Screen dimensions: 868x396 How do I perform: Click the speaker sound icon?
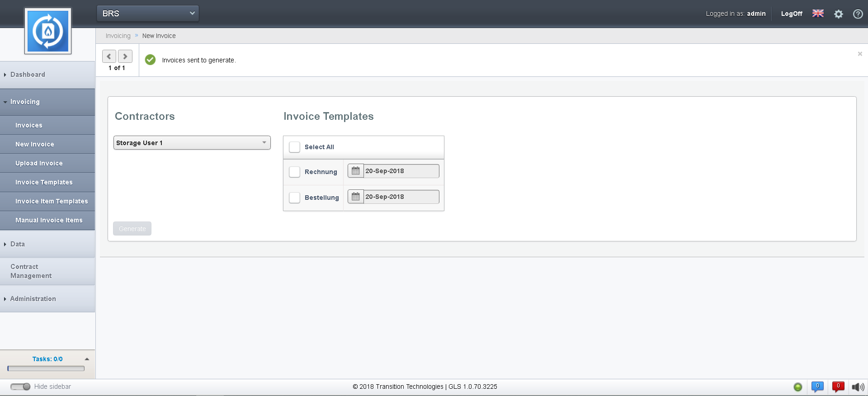[x=858, y=387]
